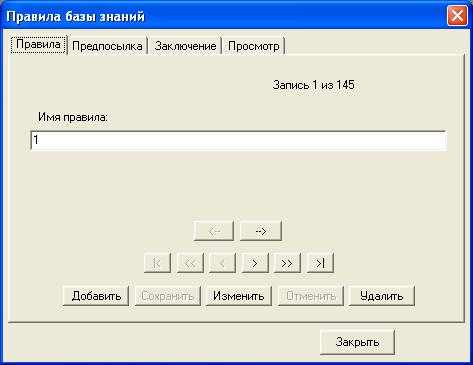
Task: Switch to the Правила tab
Action: point(38,44)
